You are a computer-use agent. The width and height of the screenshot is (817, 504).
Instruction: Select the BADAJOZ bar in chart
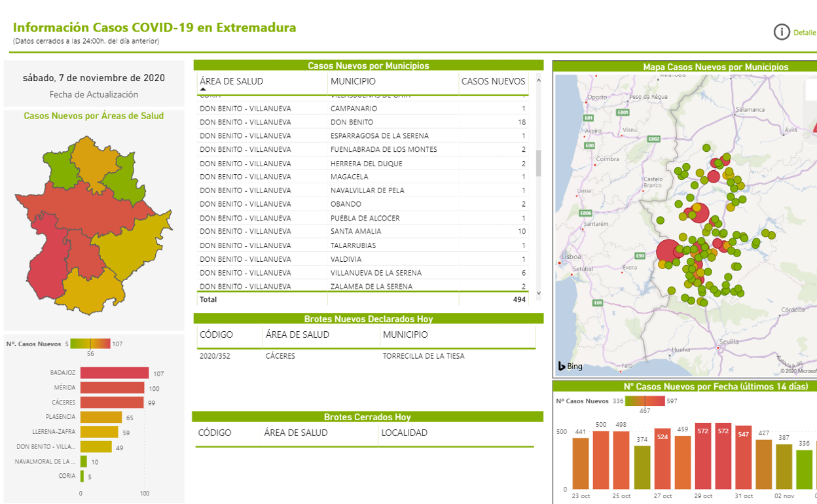click(115, 373)
